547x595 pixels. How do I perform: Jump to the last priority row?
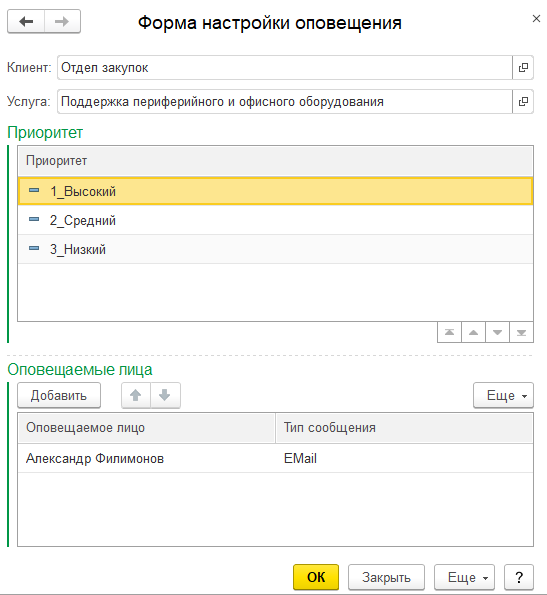[x=521, y=332]
